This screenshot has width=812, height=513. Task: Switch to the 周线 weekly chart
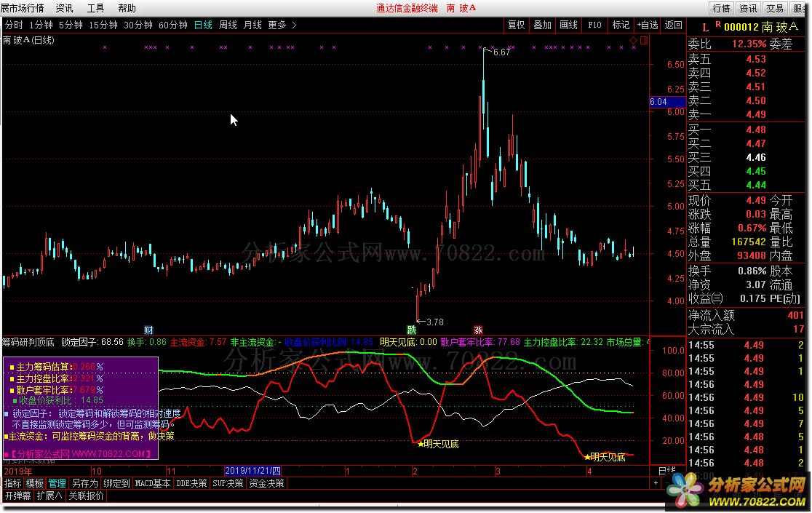coord(228,25)
